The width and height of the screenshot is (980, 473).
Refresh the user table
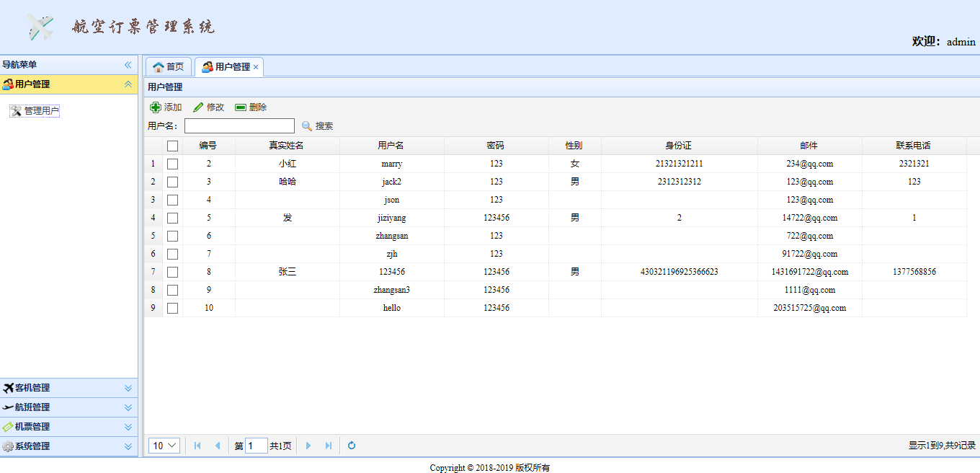tap(352, 446)
